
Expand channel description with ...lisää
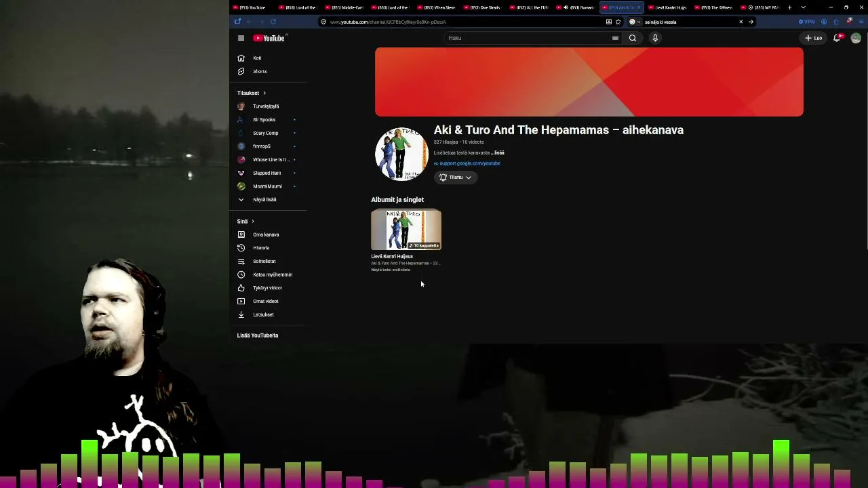pyautogui.click(x=498, y=152)
